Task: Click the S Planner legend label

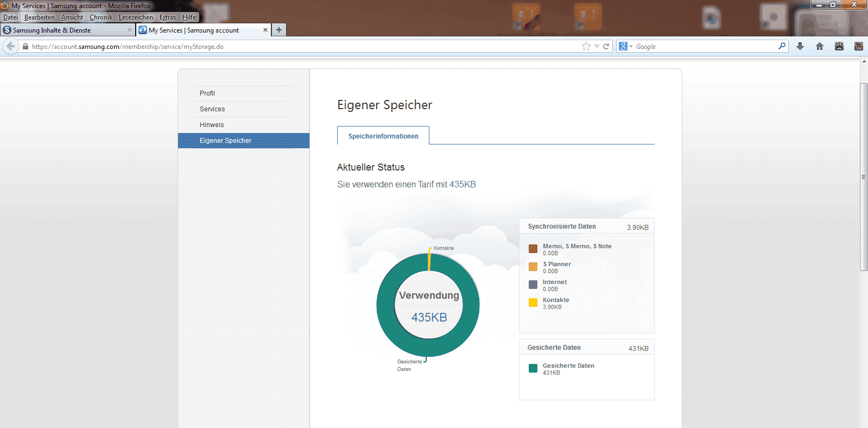Action: coord(557,264)
